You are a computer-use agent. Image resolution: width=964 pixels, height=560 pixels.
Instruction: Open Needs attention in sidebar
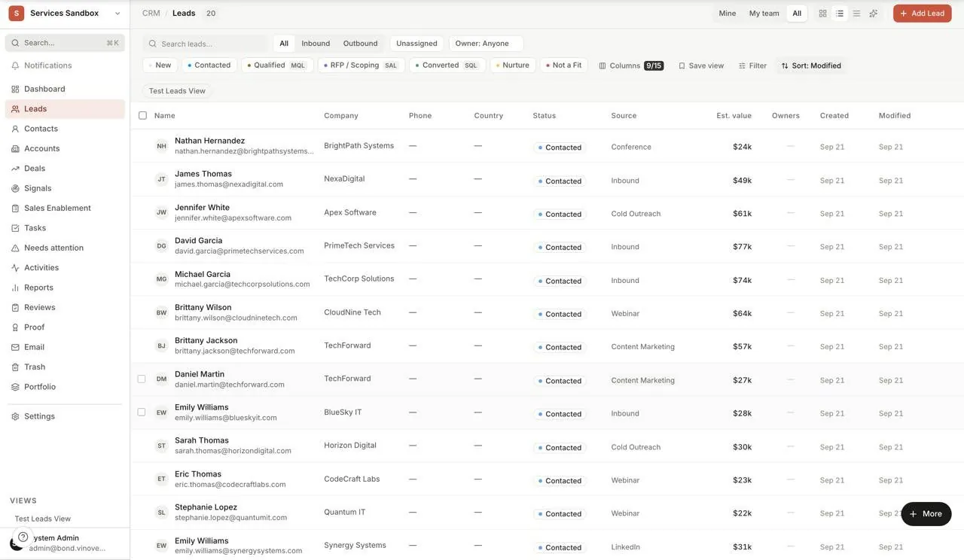pyautogui.click(x=65, y=248)
